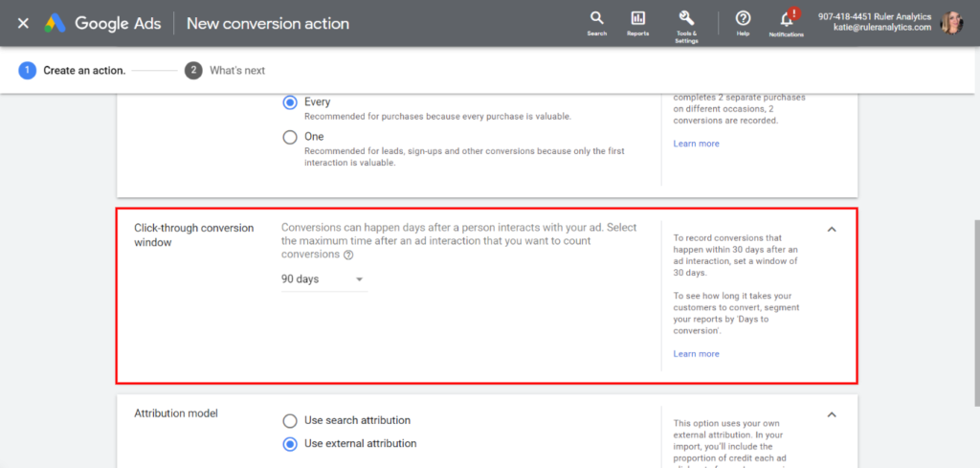Choose 'Use search attribution' radio button
Screen dimensions: 980x468
290,420
